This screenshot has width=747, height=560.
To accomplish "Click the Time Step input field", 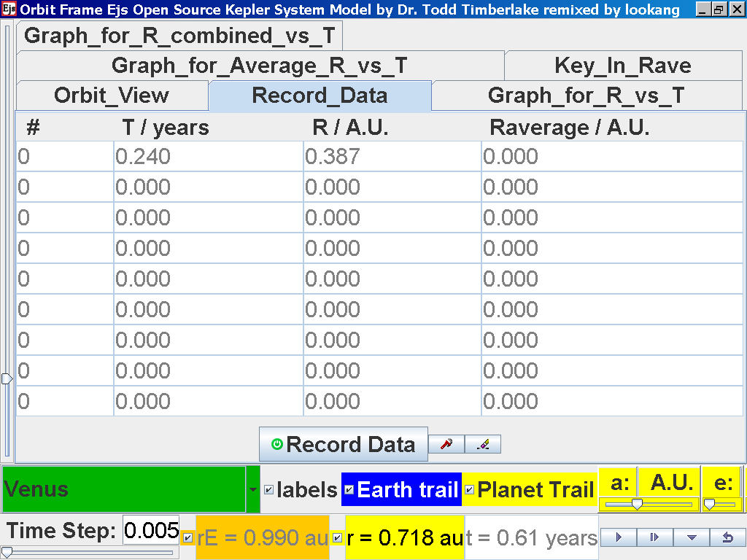I will pyautogui.click(x=150, y=531).
